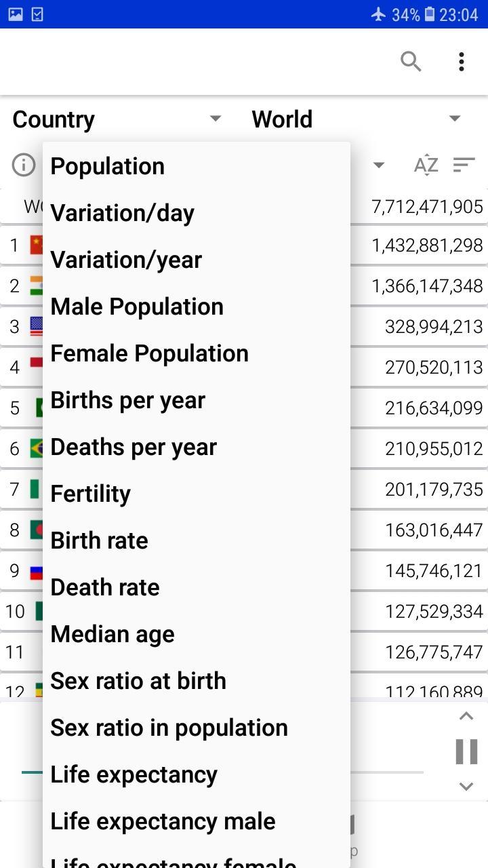Viewport: 488px width, 868px height.
Task: Sort alphabetically with the AZ icon
Action: coord(426,165)
